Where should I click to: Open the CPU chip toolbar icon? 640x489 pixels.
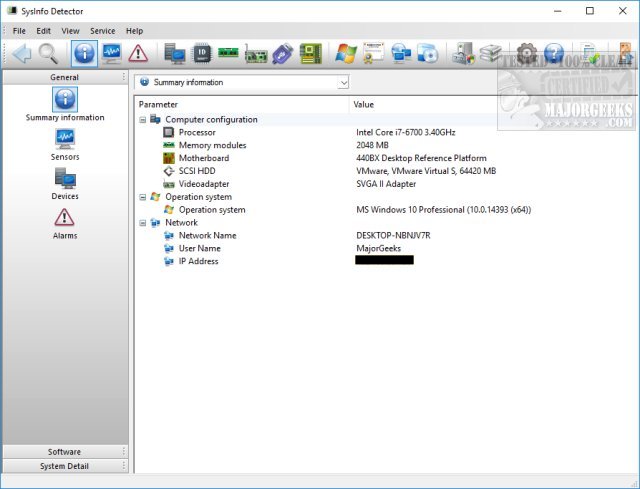201,53
